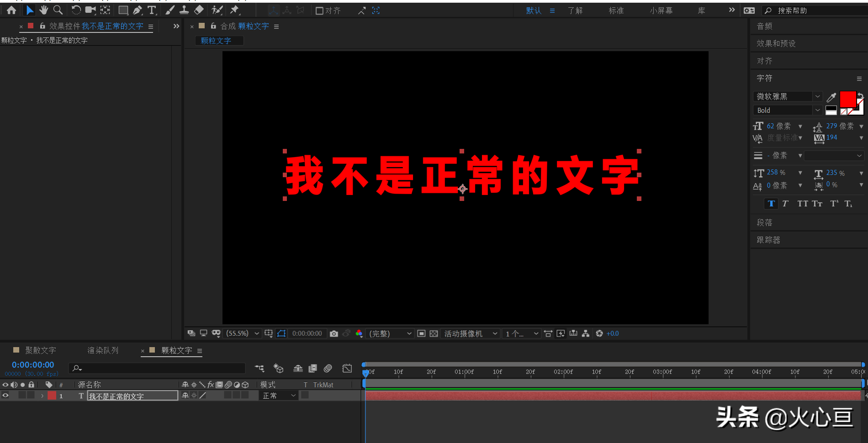Expand more workspaces with double chevron
This screenshot has height=443, width=868.
pos(732,10)
